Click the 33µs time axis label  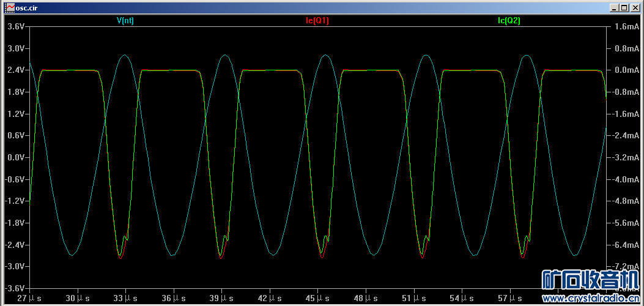[x=125, y=297]
